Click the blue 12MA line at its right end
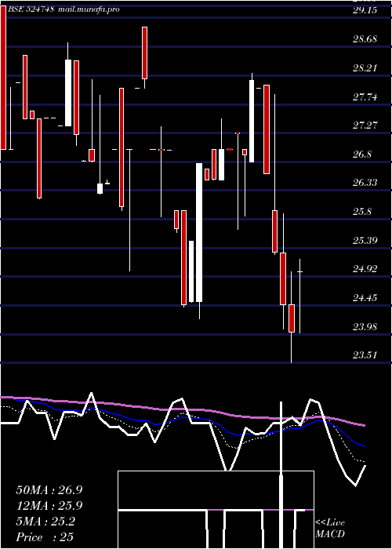Image resolution: width=392 pixels, height=549 pixels. pyautogui.click(x=363, y=445)
